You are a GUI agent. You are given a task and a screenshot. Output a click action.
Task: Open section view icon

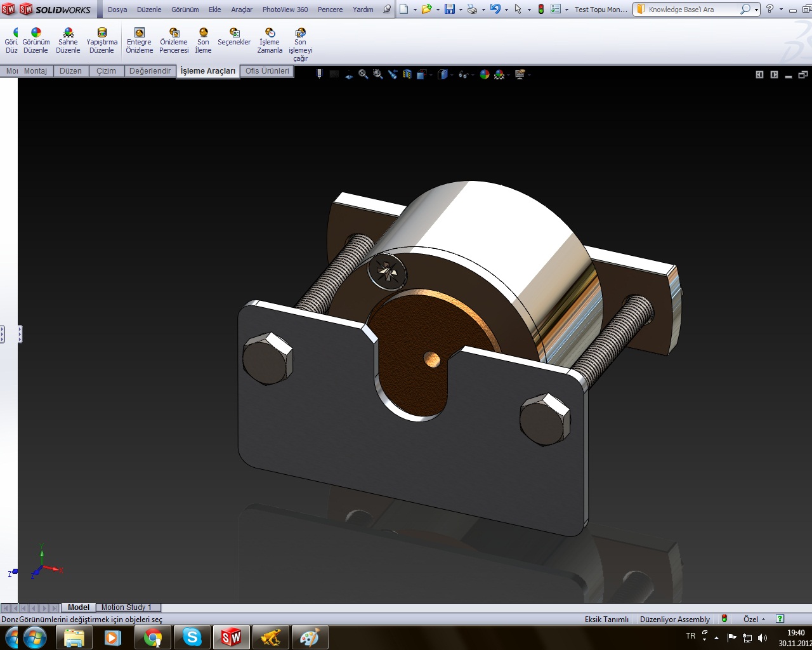tap(407, 74)
